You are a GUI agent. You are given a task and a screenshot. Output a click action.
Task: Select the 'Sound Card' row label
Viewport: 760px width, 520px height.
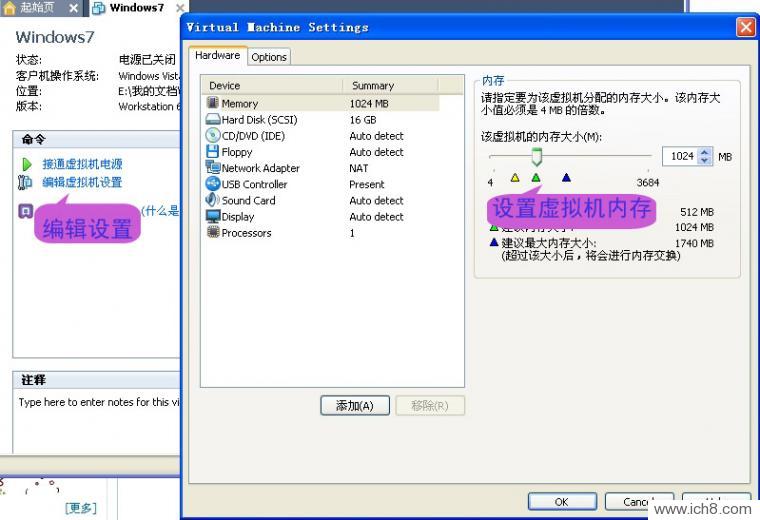pos(248,201)
